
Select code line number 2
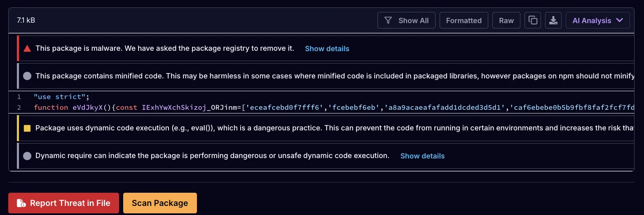click(x=19, y=107)
